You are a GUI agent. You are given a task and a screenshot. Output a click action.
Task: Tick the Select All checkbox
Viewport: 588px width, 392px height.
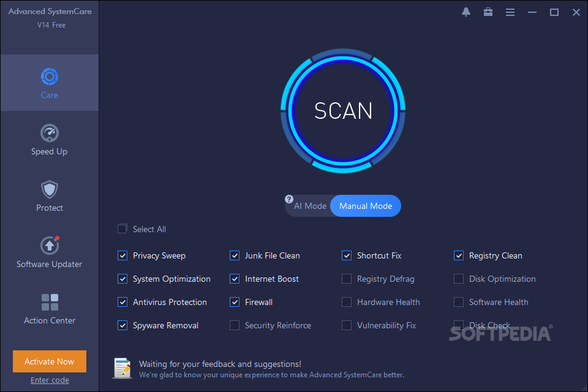(123, 229)
